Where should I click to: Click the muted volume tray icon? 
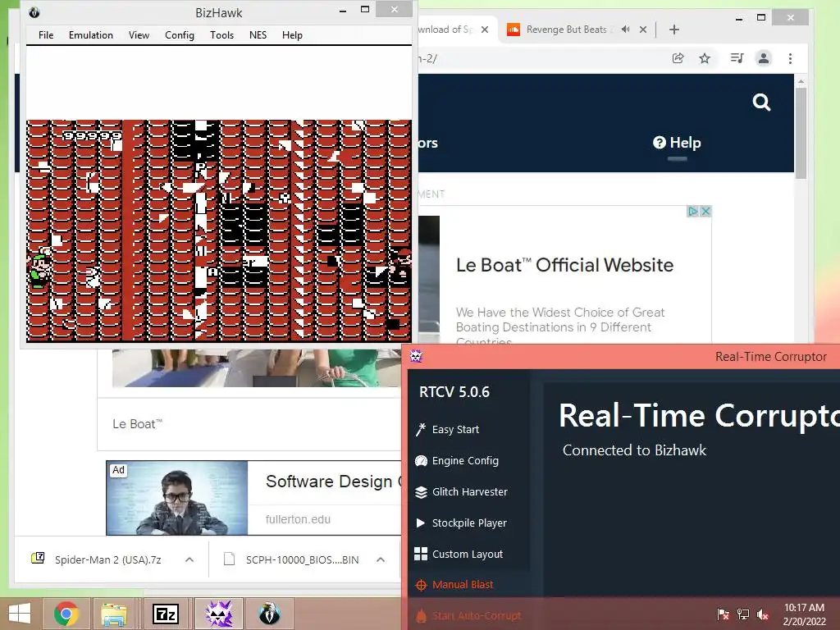click(762, 614)
